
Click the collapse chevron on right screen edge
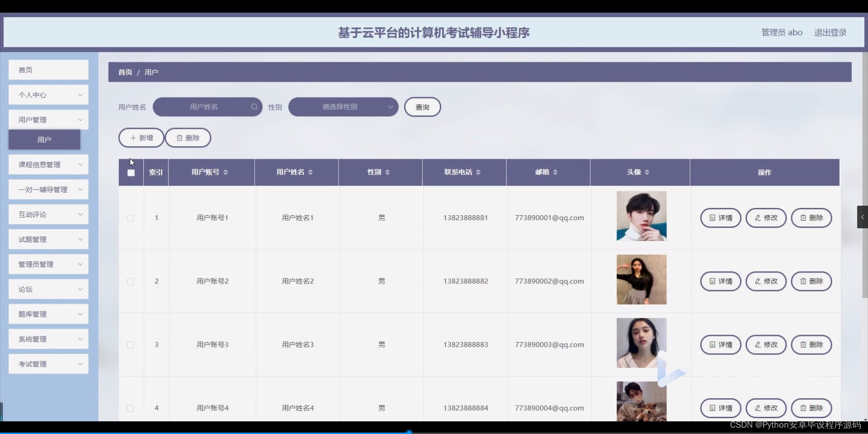pos(863,217)
